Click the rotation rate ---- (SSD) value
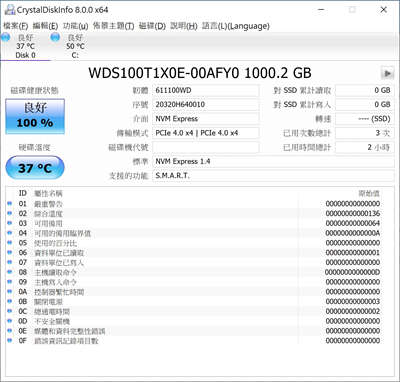Image resolution: width=400 pixels, height=382 pixels. pos(365,119)
